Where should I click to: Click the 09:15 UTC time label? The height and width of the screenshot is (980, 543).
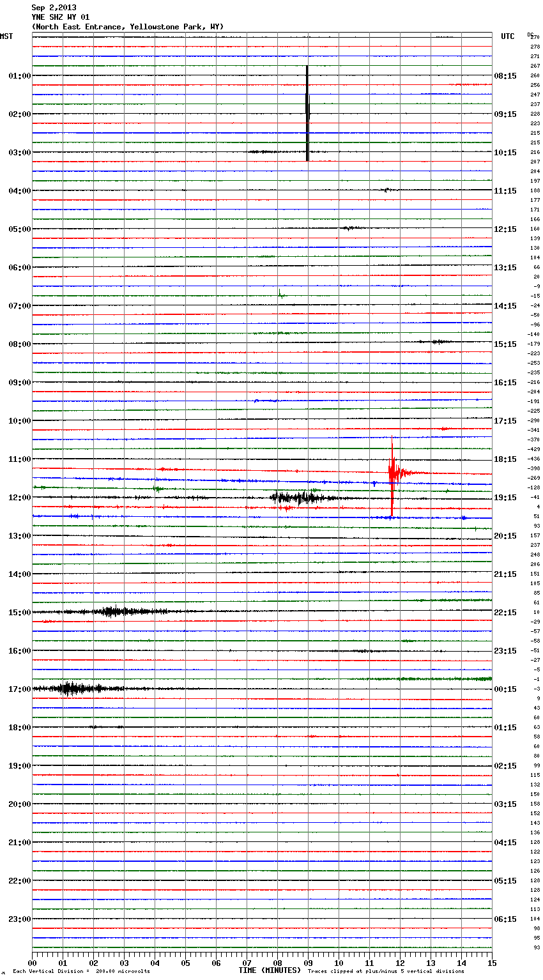[x=505, y=114]
